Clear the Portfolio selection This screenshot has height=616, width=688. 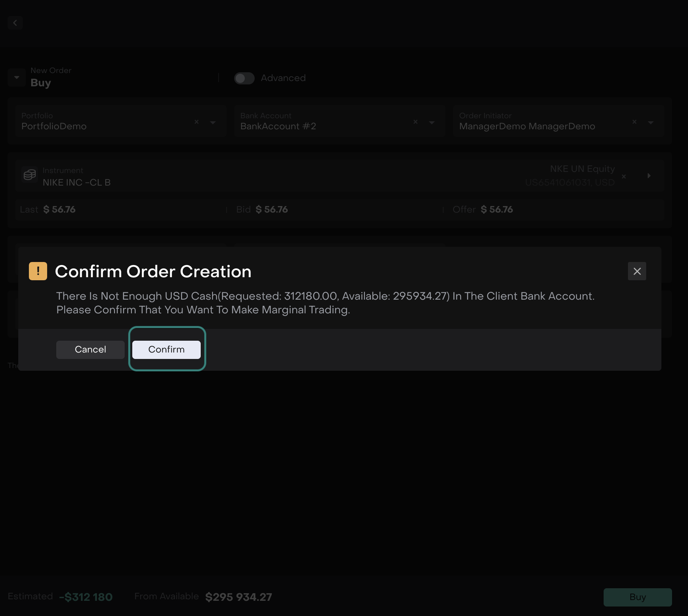click(x=197, y=122)
